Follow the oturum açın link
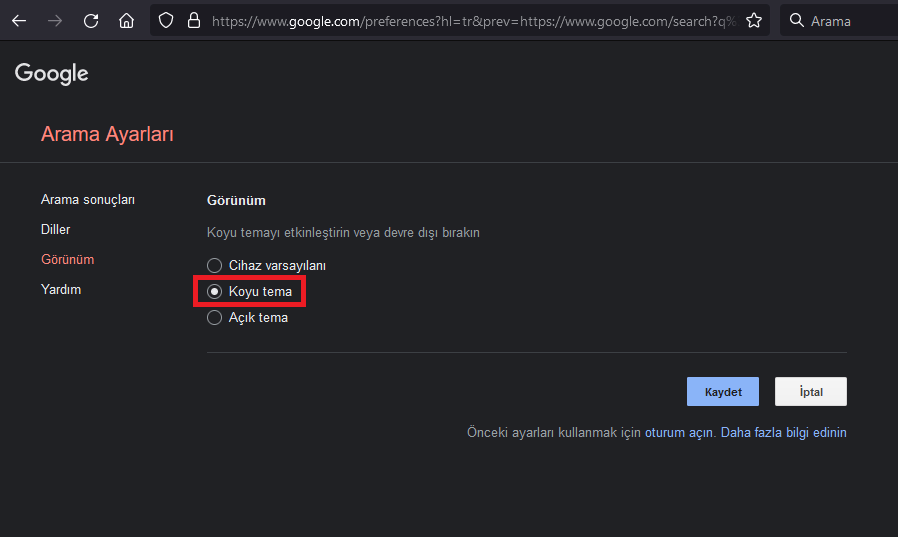898x537 pixels. pos(679,433)
